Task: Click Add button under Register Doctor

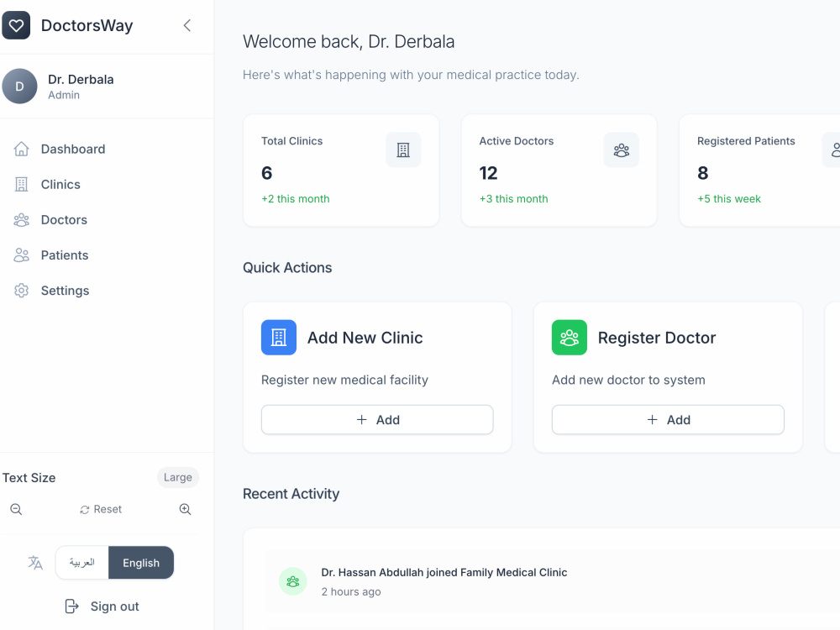Action: point(668,419)
